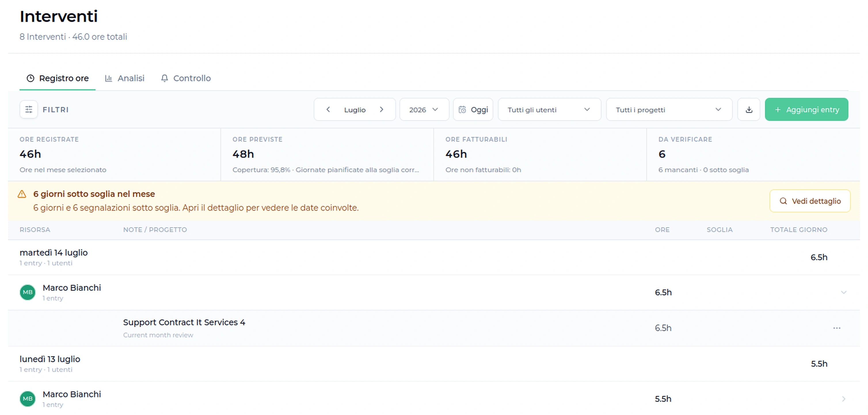Collapse Marco Bianchi's 6.5h row
The height and width of the screenshot is (415, 868).
click(844, 292)
